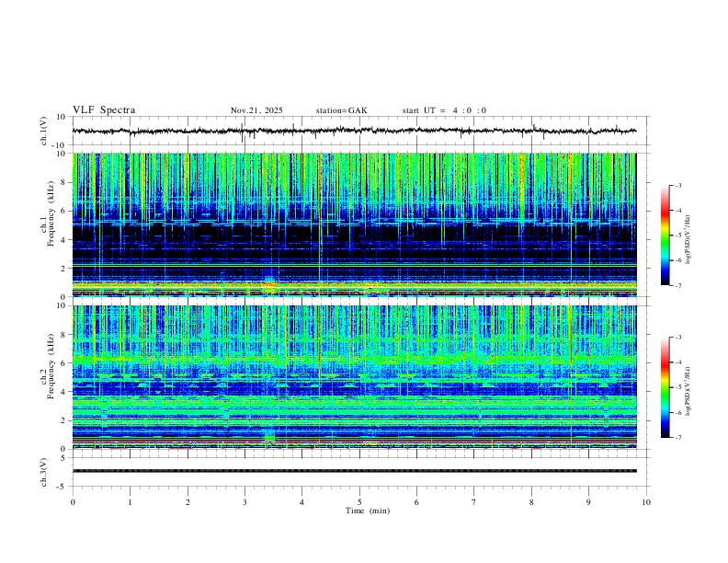This screenshot has height=563, width=728.
Task: Click the 'ch.3(V)' axis label
Action: [44, 472]
